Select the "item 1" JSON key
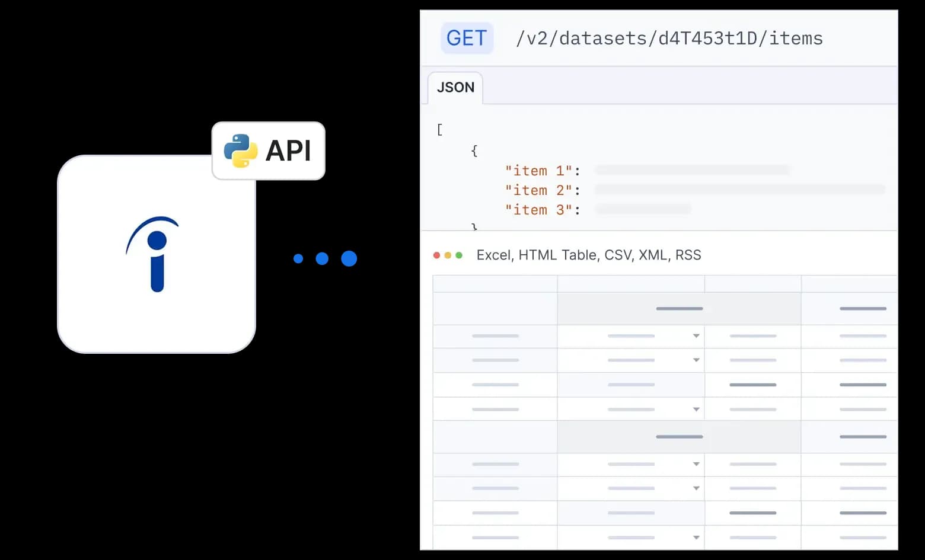 tap(538, 171)
